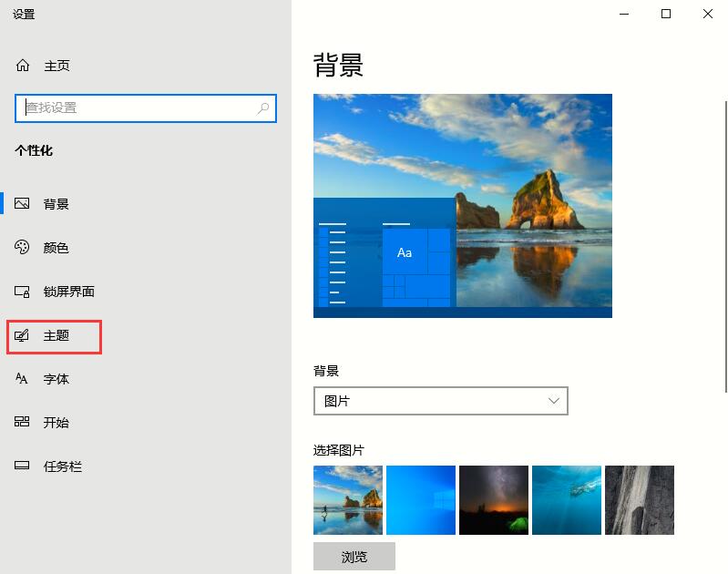Choose the blue Windows logo wallpaper thumbnail
Screen dimensions: 728x574
tap(421, 500)
